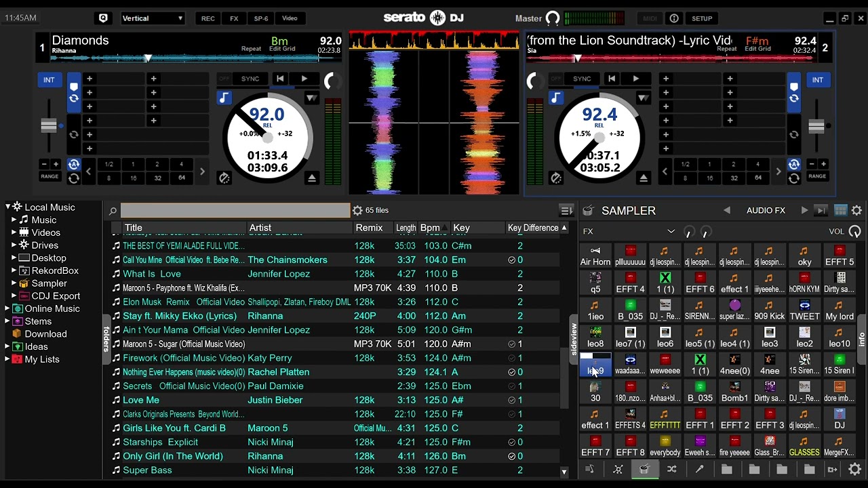The height and width of the screenshot is (488, 868).
Task: Click the info icon next to SETUP
Action: click(x=674, y=18)
